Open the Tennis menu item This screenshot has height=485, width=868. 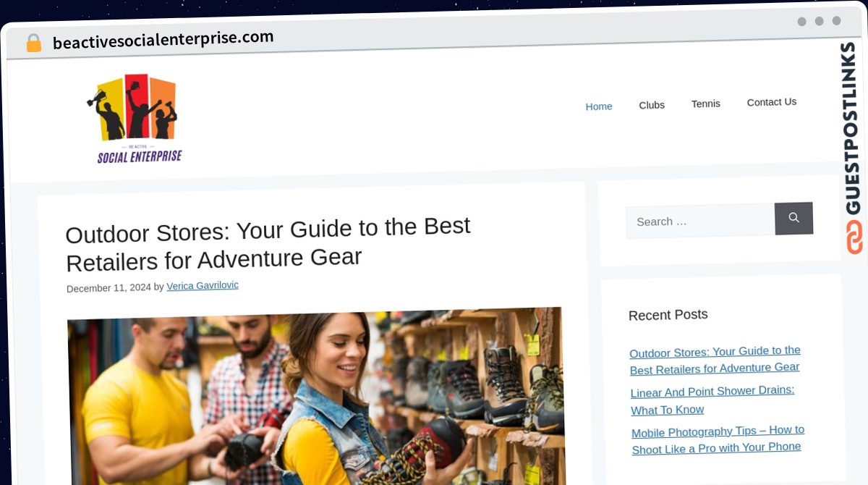click(705, 104)
